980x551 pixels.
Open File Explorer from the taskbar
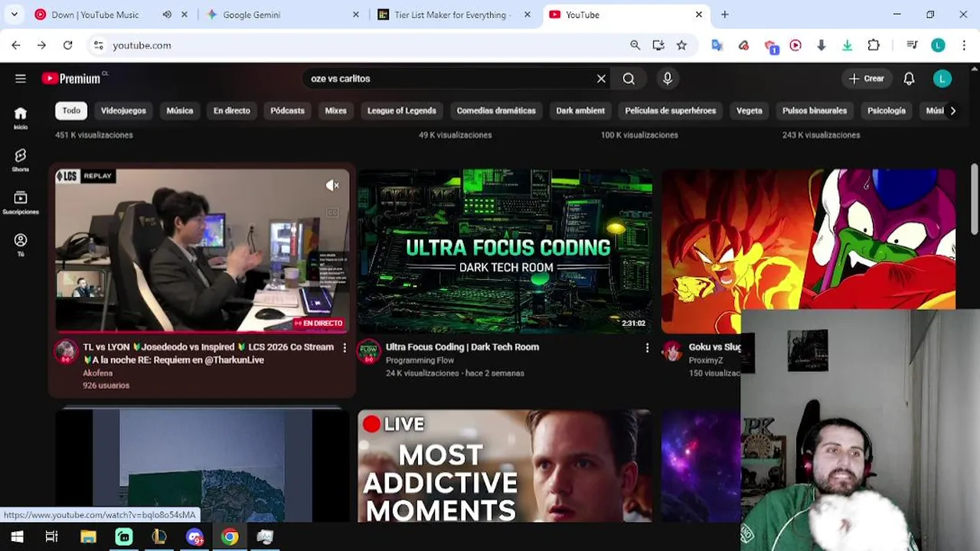point(88,536)
